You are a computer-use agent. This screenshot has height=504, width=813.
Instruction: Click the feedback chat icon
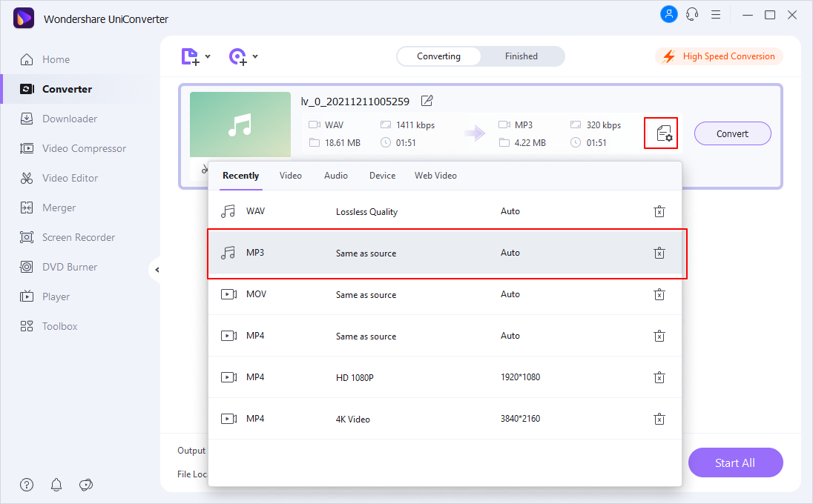coord(86,485)
